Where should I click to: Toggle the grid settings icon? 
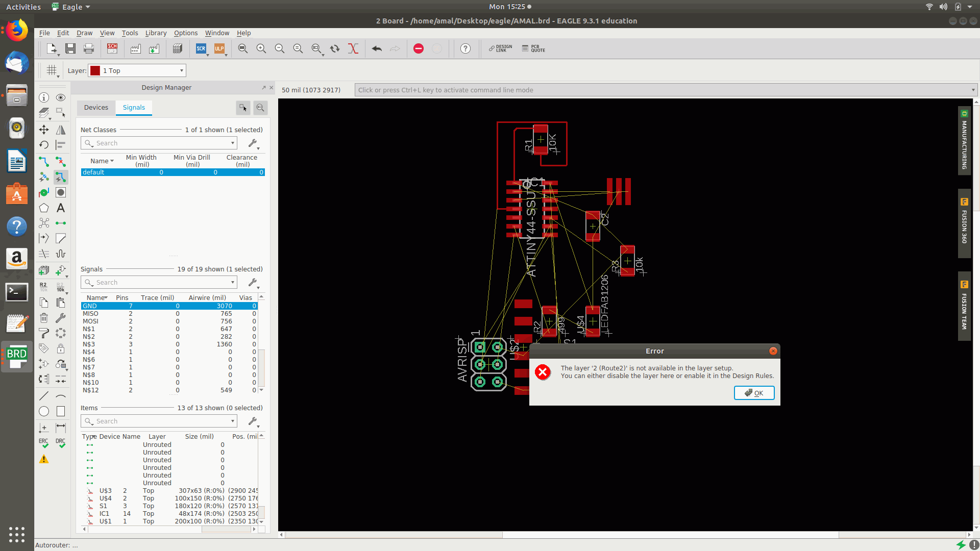(x=52, y=70)
